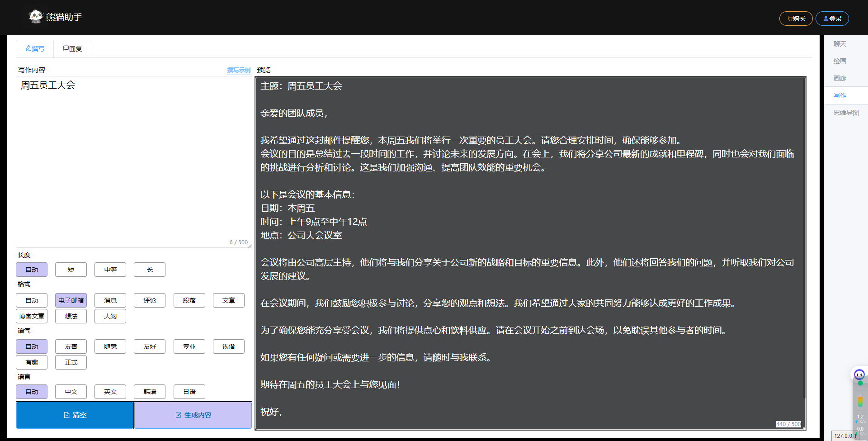This screenshot has height=441, width=868.
Task: Go to 聊天 in right sidebar
Action: point(840,44)
